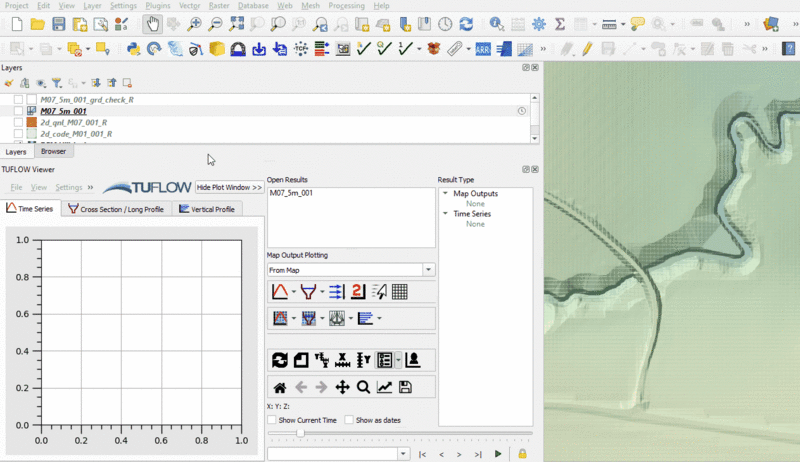Image resolution: width=800 pixels, height=462 pixels.
Task: Enable the Show Current Time checkbox
Action: (272, 420)
